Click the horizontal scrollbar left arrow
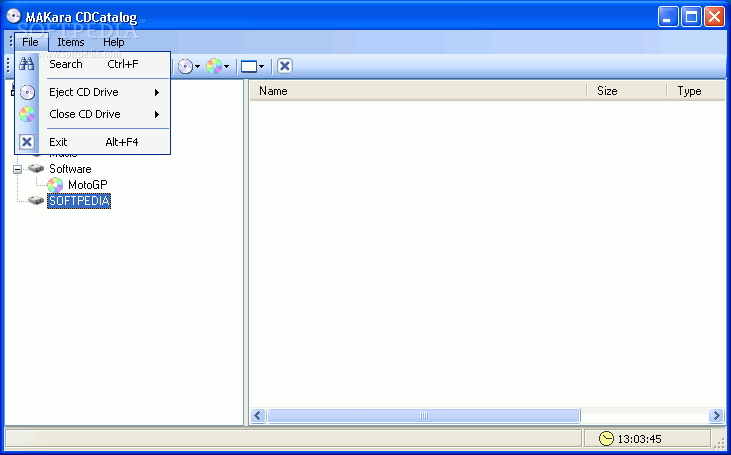The width and height of the screenshot is (731, 455). (258, 415)
